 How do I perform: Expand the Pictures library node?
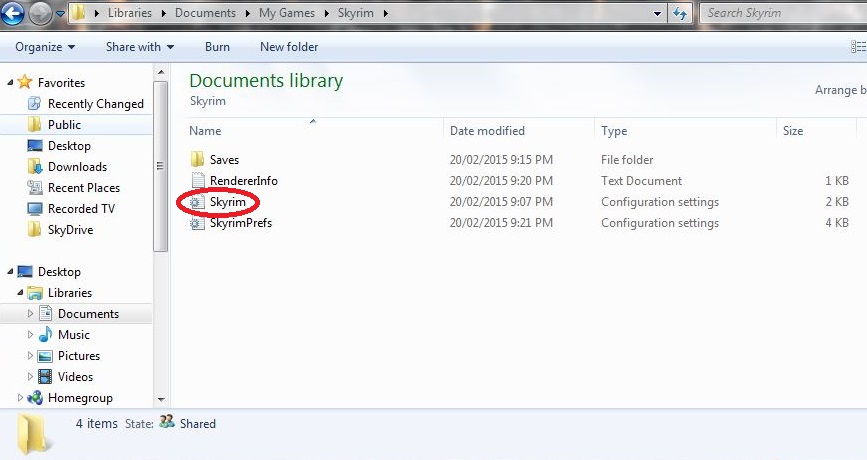coord(30,356)
